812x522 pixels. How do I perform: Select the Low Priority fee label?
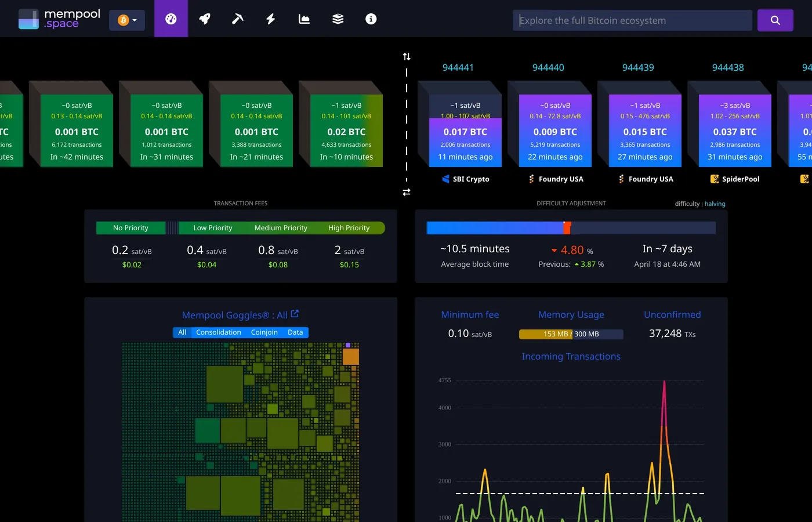(x=212, y=228)
